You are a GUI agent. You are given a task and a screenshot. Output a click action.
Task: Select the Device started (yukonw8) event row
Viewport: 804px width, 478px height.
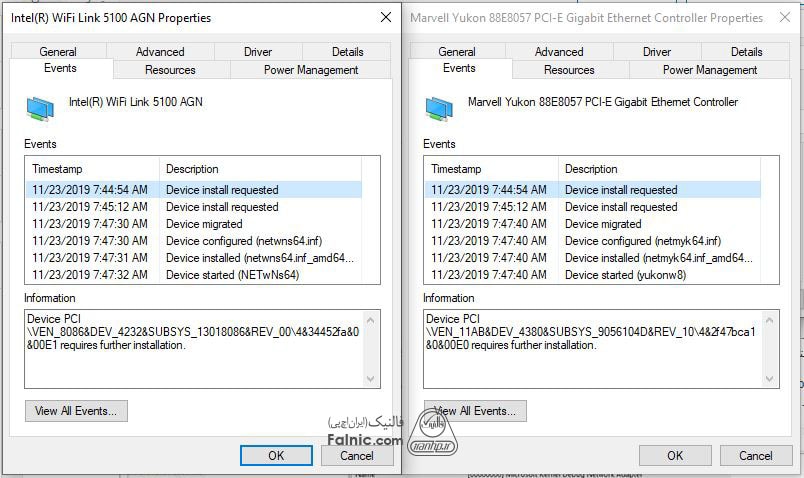(625, 275)
